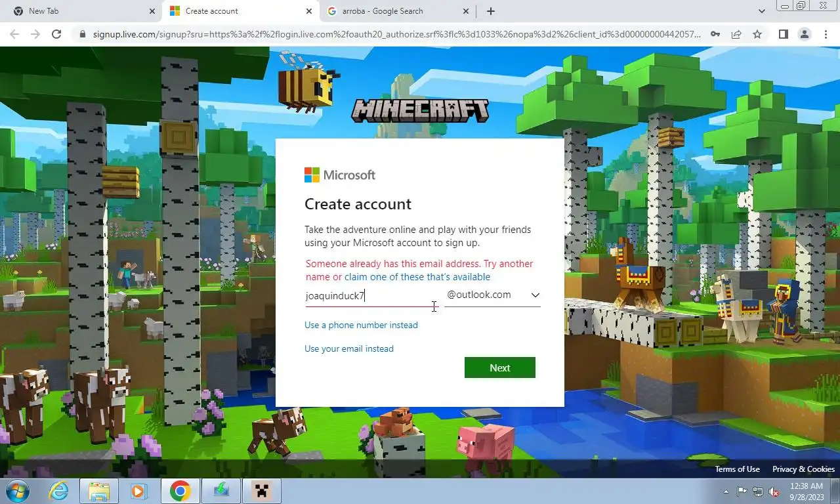Switch to arroba Google Search tab
The height and width of the screenshot is (504, 840).
coord(397,11)
